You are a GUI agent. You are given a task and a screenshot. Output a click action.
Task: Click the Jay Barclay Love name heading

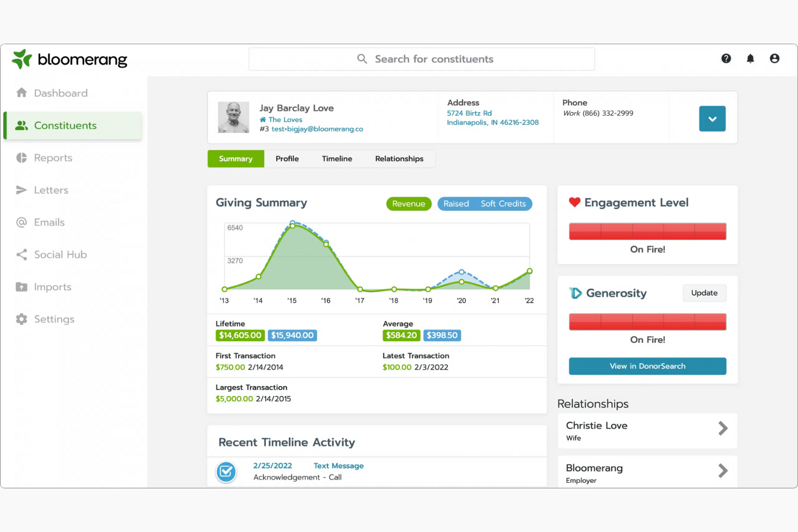point(297,108)
